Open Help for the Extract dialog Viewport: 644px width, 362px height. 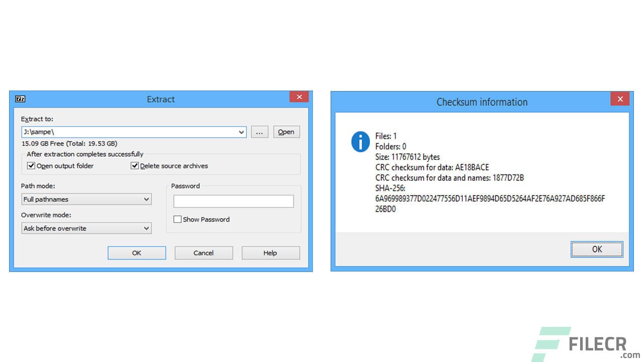pos(270,253)
